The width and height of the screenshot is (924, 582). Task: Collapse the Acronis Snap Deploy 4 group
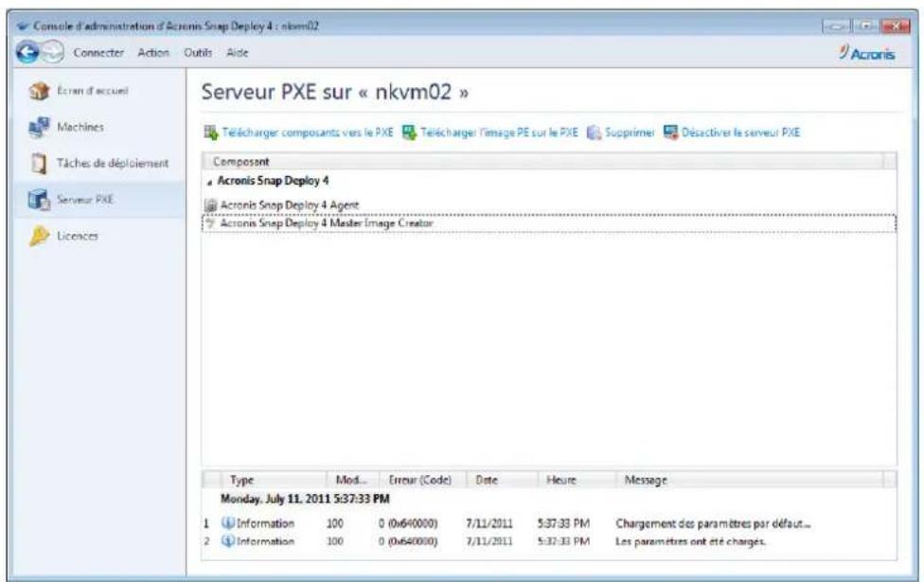209,183
